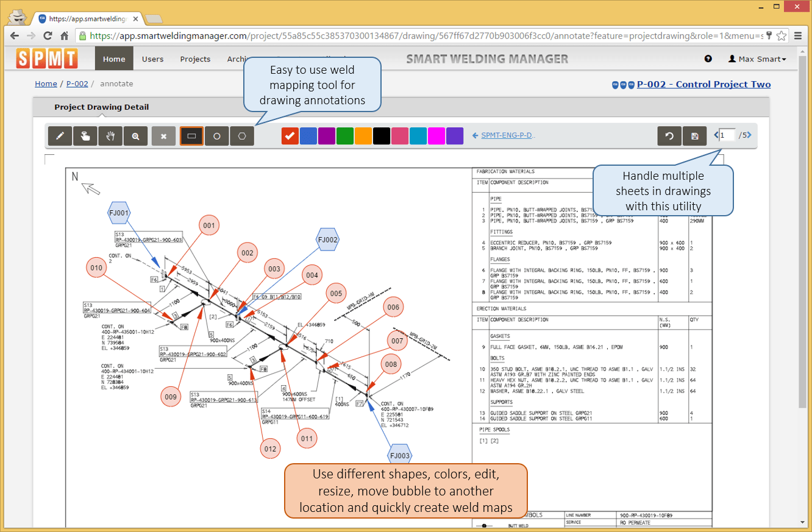This screenshot has width=812, height=532.
Task: Click the sheet number input field
Action: click(x=727, y=135)
